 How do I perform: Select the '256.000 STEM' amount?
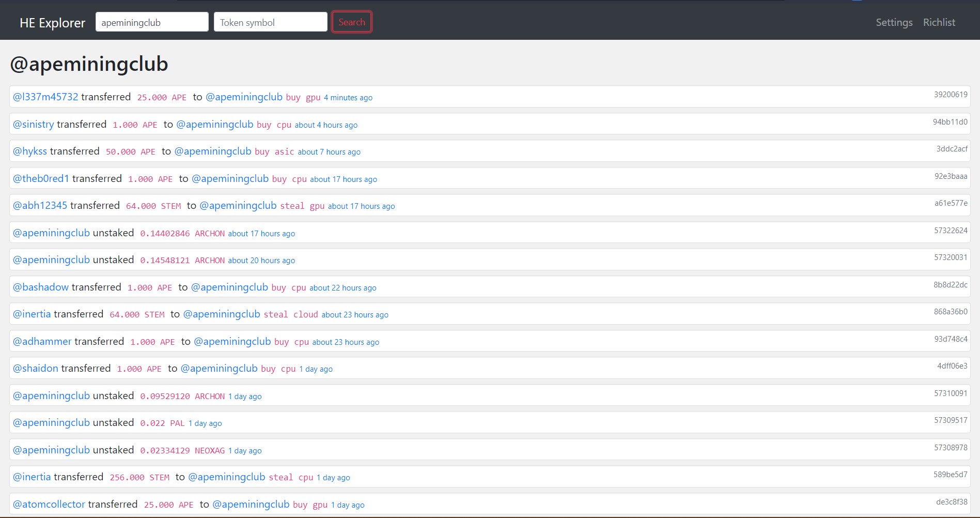(139, 477)
